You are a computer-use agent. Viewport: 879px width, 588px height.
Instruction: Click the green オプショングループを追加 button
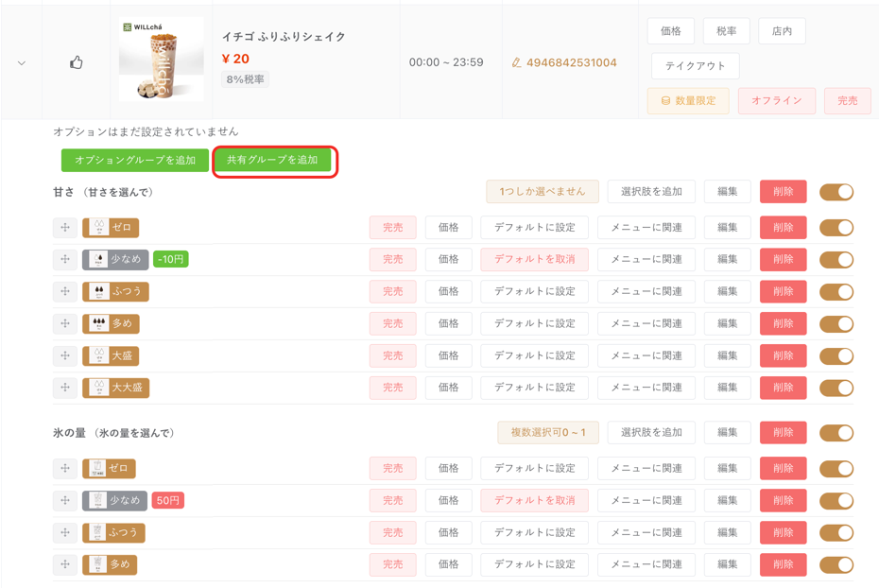coord(135,161)
